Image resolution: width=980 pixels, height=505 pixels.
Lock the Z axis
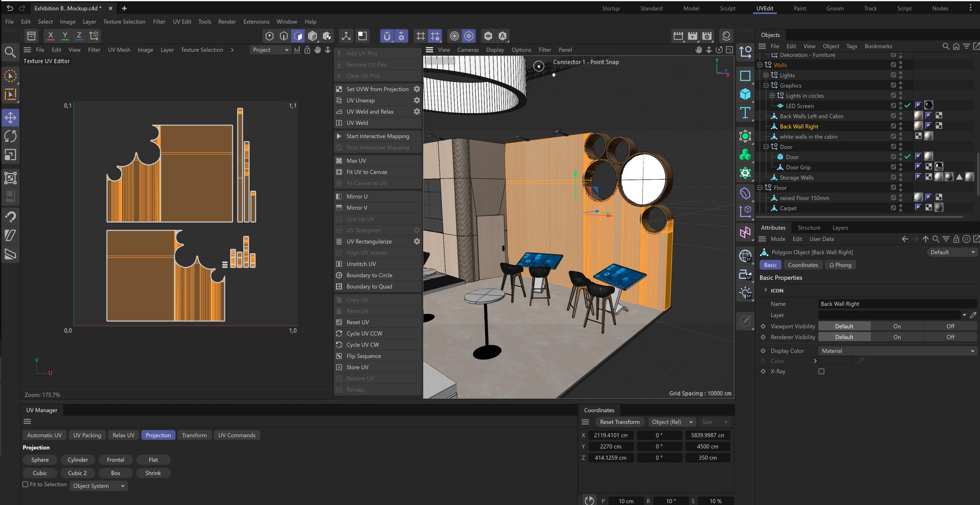coord(79,36)
